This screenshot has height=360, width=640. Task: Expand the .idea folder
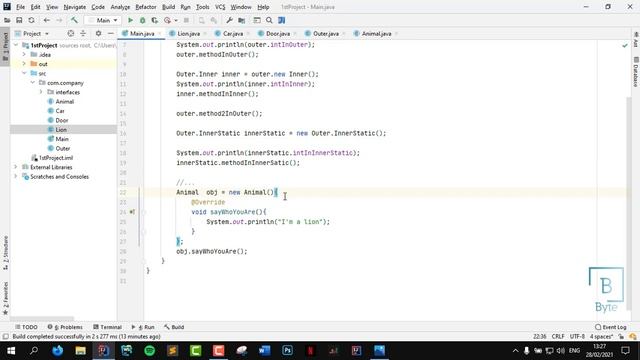tap(24, 55)
